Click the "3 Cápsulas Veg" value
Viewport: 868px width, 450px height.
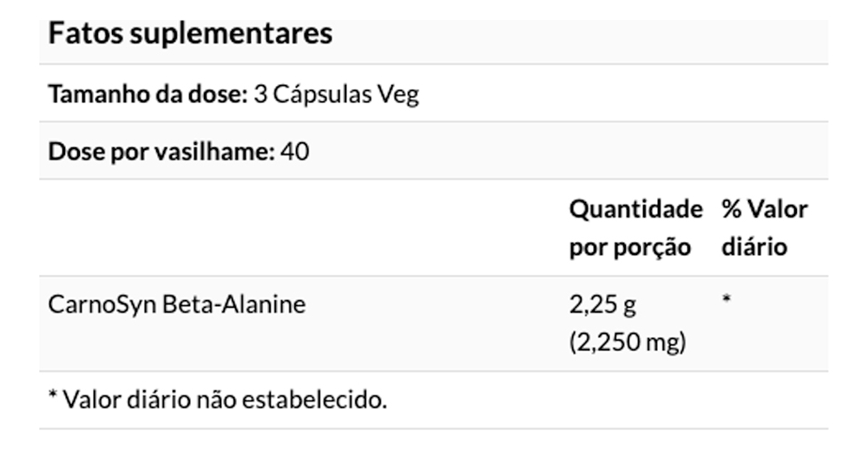336,94
